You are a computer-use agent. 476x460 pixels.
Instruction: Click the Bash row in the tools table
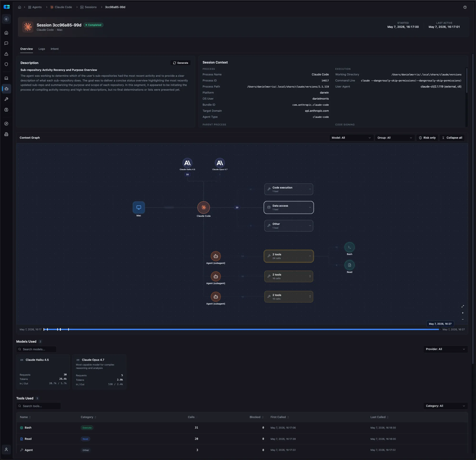point(242,428)
